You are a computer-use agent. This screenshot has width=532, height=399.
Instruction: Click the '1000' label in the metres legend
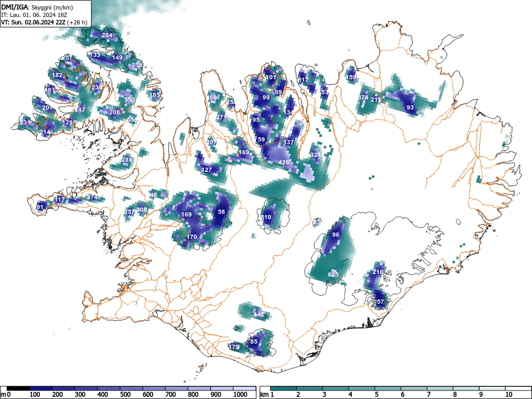tap(240, 395)
